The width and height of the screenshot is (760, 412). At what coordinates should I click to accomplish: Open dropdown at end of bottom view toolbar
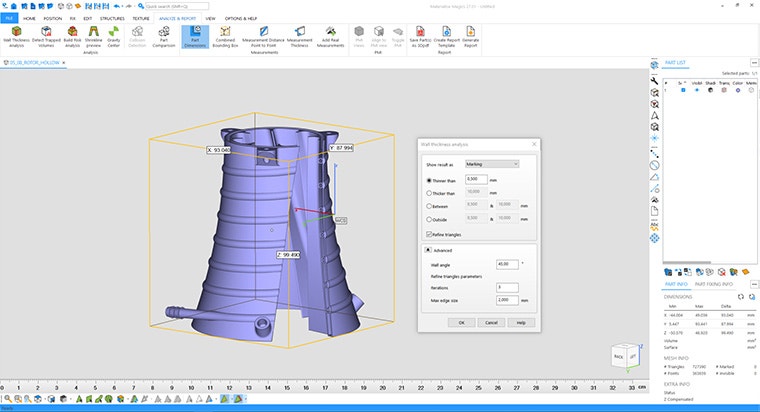point(246,399)
